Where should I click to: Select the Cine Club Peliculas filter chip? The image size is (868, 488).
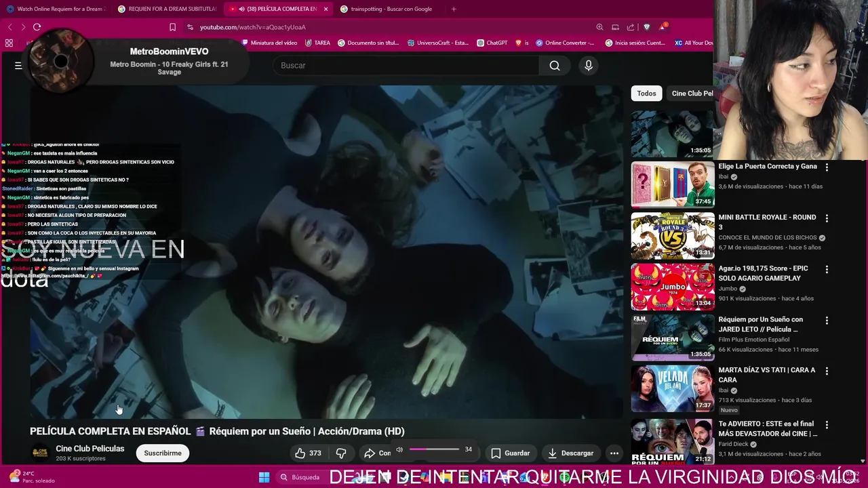tap(692, 94)
